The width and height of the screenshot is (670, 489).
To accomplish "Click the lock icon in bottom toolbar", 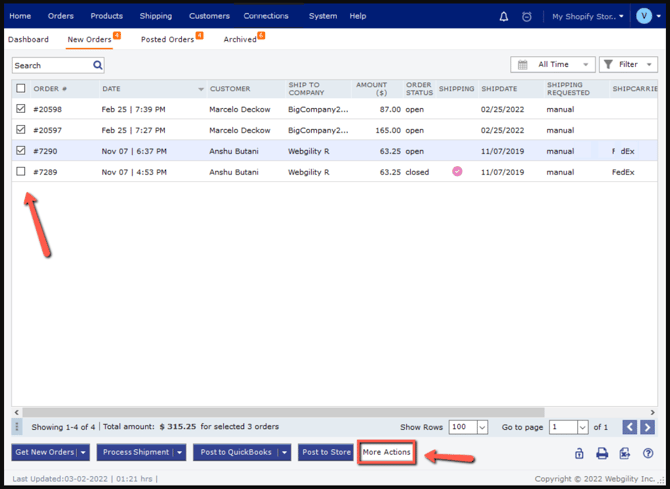I will coord(579,453).
